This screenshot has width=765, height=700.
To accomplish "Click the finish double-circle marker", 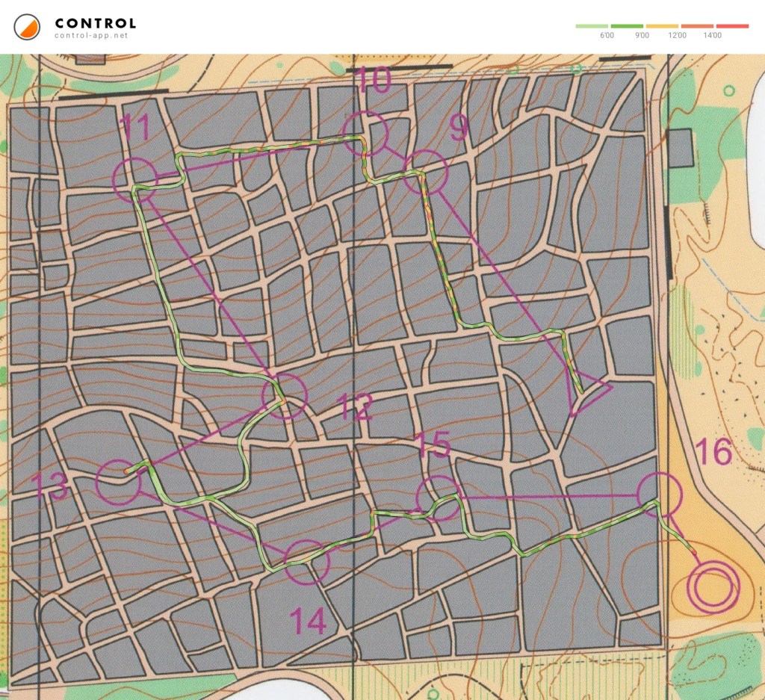I will (712, 584).
